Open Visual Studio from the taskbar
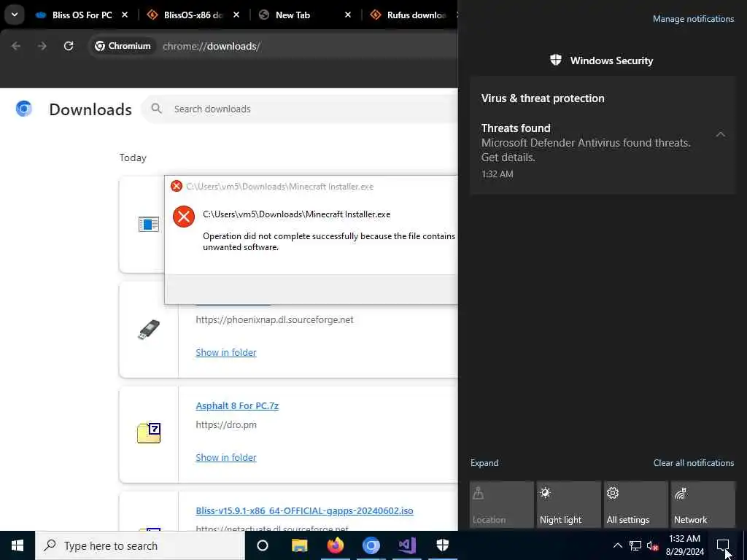747x560 pixels. (407, 545)
